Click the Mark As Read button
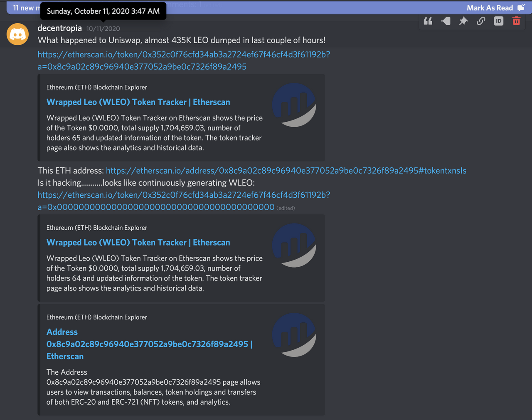This screenshot has width=532, height=420. pos(496,7)
